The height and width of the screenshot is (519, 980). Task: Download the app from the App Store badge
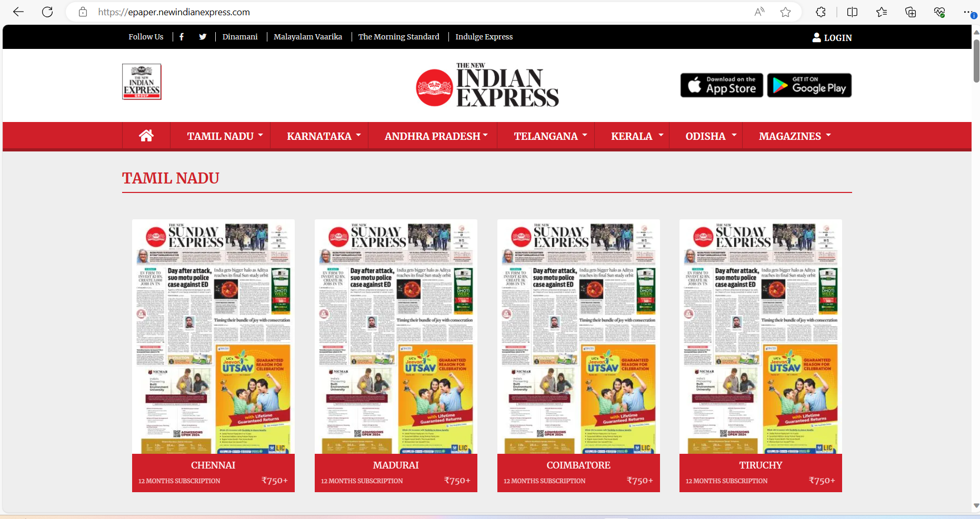click(722, 85)
